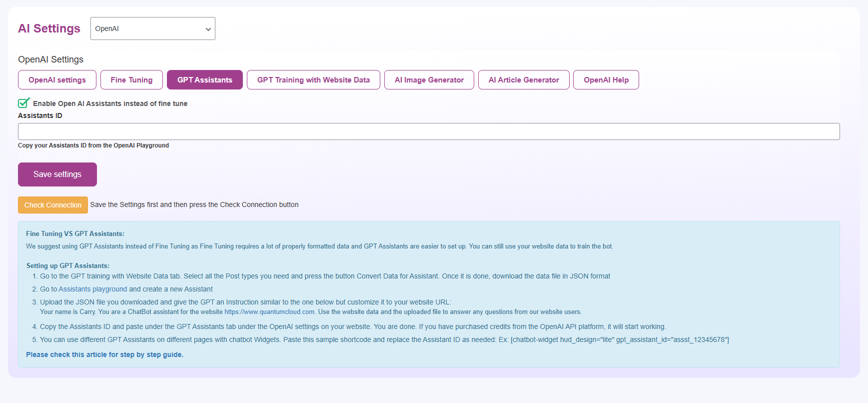Viewport: 868px width, 403px height.
Task: Switch to the OpenAI settings tab
Action: point(57,80)
